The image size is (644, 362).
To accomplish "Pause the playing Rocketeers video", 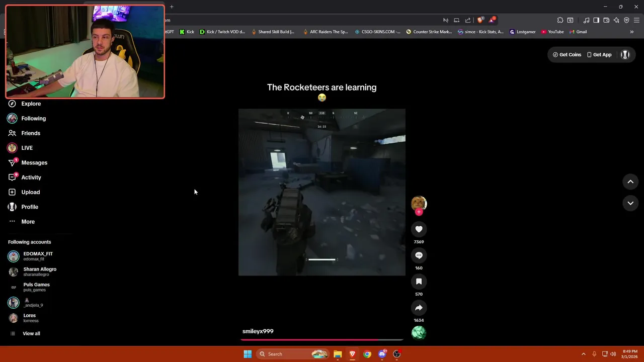I will coord(322,192).
